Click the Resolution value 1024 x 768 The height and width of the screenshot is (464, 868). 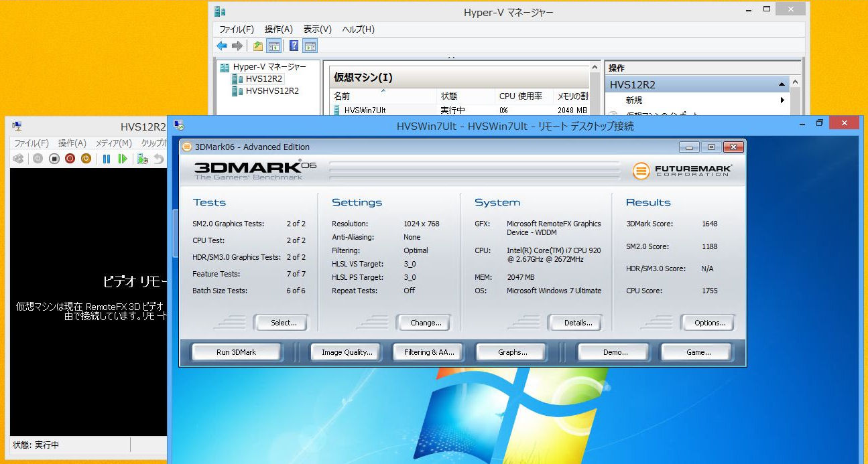coord(422,224)
